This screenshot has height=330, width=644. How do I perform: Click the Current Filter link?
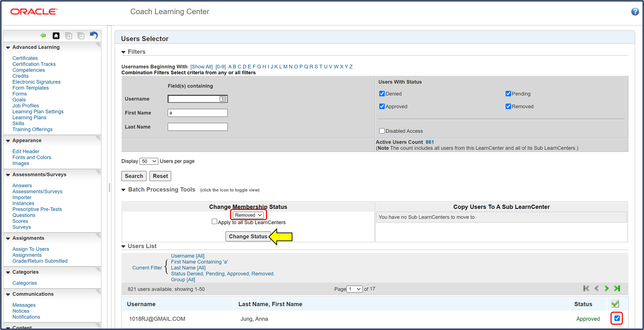tap(147, 268)
